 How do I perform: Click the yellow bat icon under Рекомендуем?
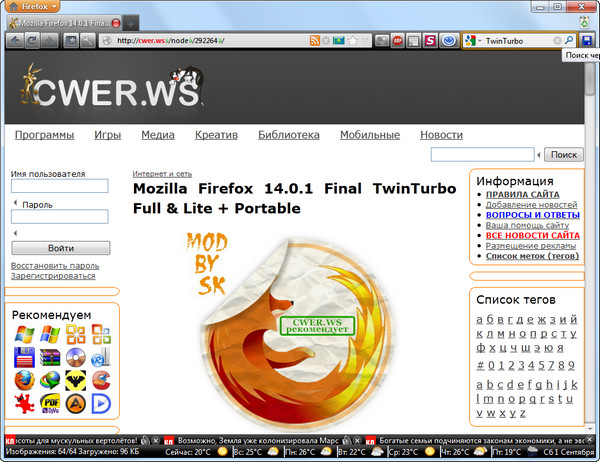pos(76,380)
